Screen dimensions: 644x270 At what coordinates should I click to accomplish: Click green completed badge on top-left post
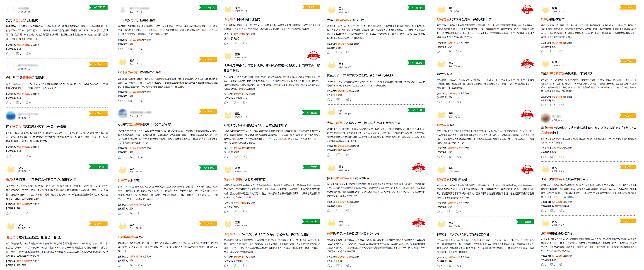tap(99, 8)
